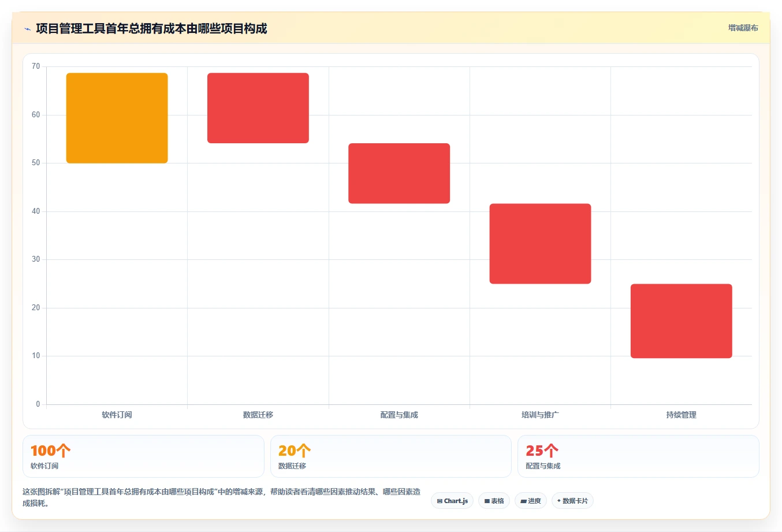Click the 表格 tag chip

click(x=494, y=501)
